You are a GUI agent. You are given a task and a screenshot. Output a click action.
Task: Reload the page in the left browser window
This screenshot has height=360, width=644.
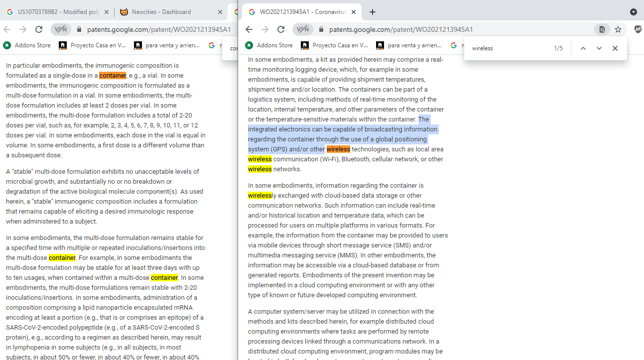(39, 29)
